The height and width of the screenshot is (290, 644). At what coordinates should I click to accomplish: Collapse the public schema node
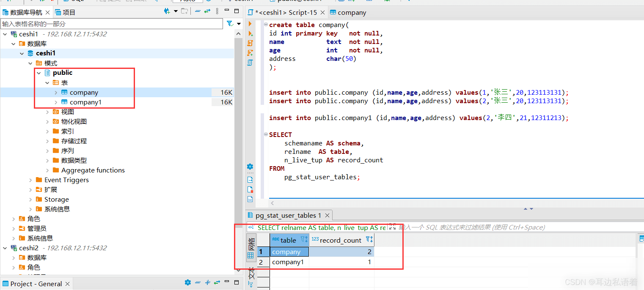pyautogui.click(x=39, y=73)
